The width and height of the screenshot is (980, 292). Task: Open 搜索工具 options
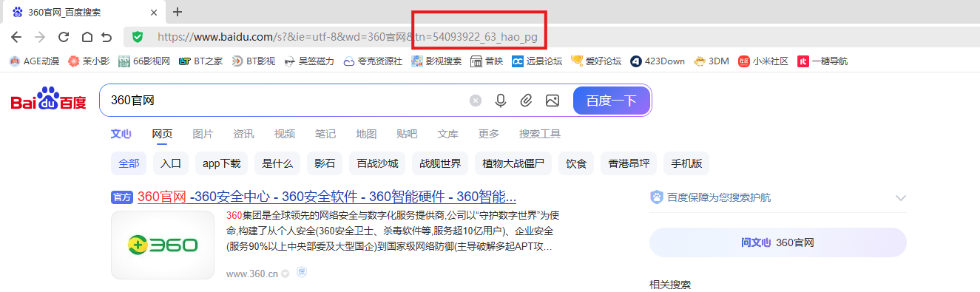pyautogui.click(x=540, y=134)
